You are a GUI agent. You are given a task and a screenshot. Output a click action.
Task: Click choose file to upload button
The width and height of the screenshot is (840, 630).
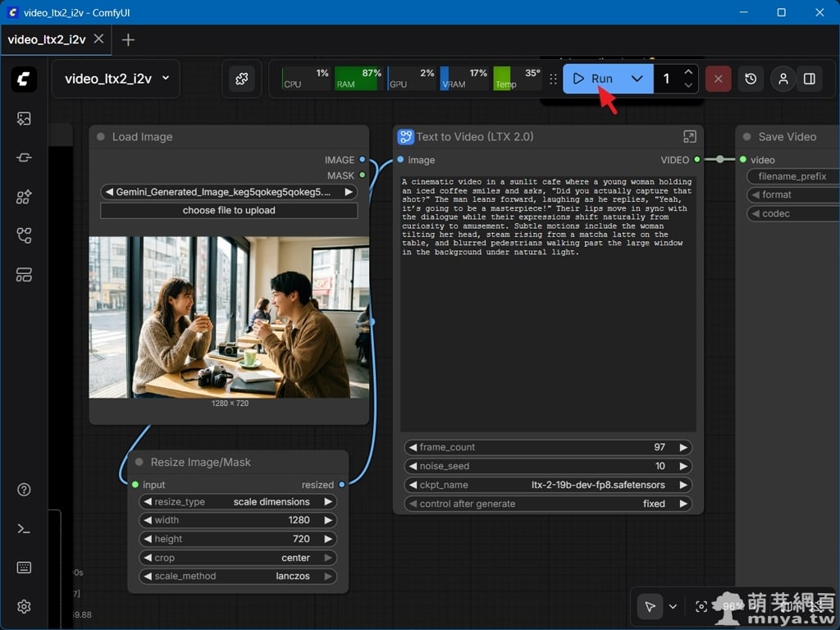tap(229, 211)
